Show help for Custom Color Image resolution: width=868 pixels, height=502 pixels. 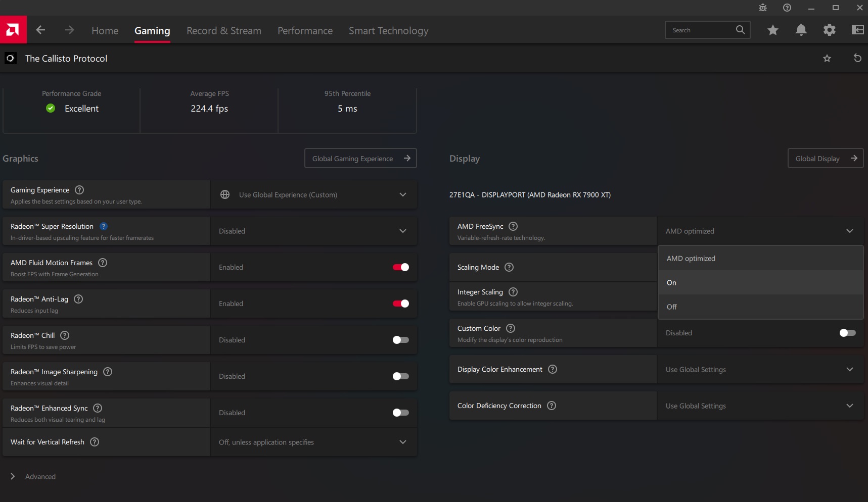point(511,328)
